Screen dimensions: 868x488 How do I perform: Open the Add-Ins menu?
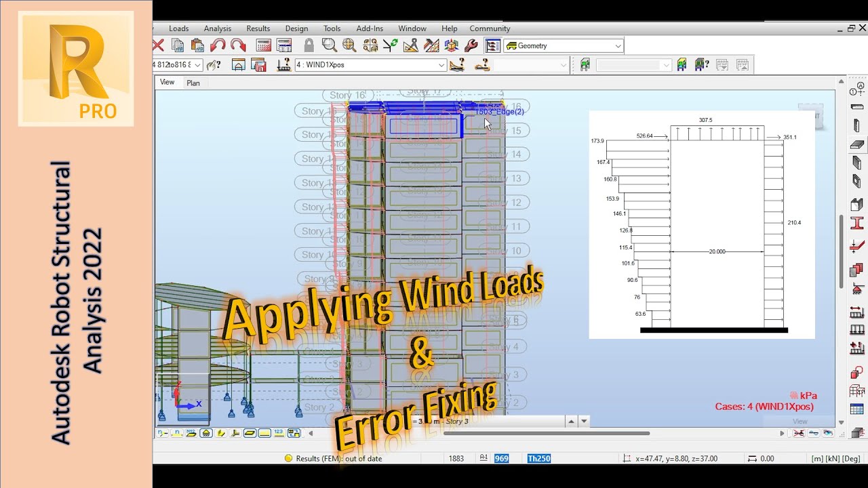(370, 28)
